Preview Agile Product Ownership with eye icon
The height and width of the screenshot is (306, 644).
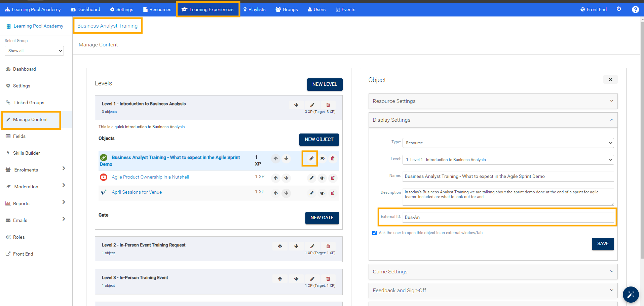(x=322, y=178)
